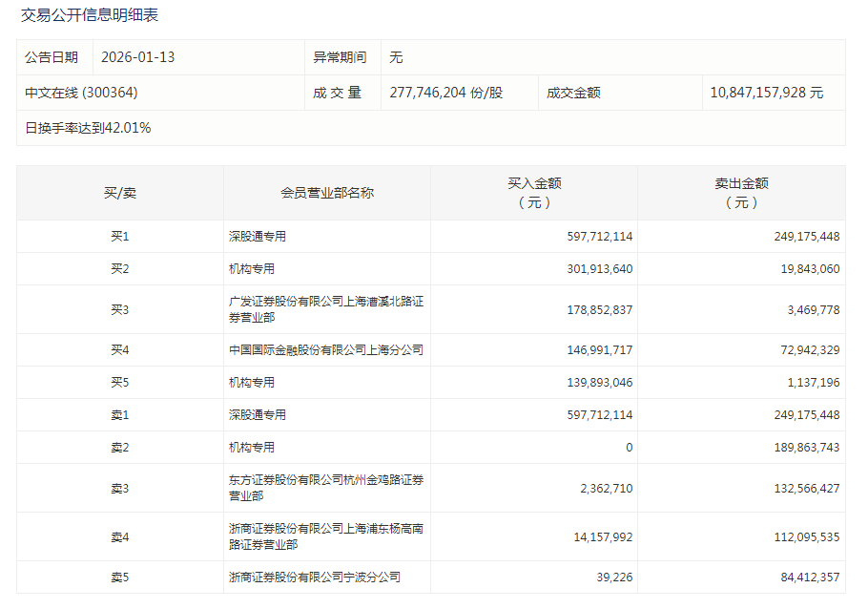
Task: Open 广发证券上海漕溪北路证券营业部 branch entry
Action: coord(326,309)
